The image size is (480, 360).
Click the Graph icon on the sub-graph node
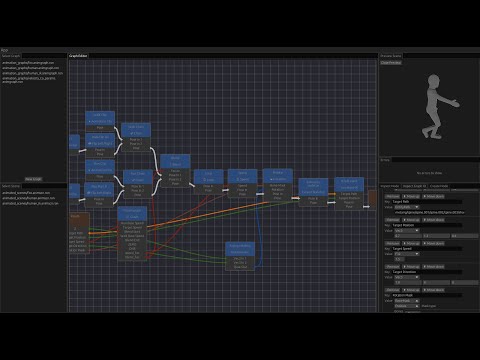(127, 217)
